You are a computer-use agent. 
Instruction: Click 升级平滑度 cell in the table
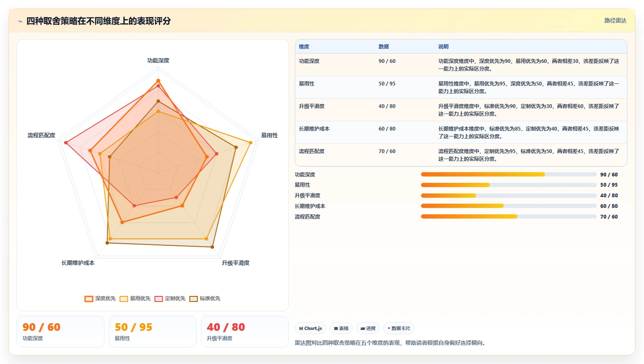(x=312, y=106)
